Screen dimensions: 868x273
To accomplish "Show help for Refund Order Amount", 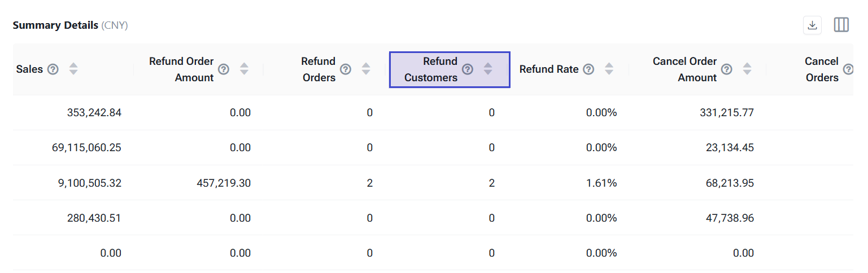I will [x=224, y=69].
